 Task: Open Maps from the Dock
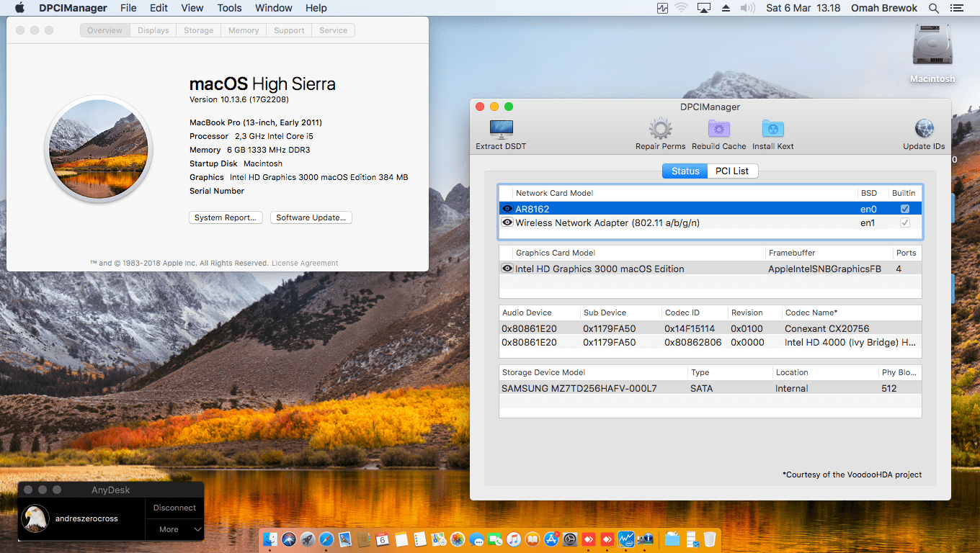tap(438, 539)
